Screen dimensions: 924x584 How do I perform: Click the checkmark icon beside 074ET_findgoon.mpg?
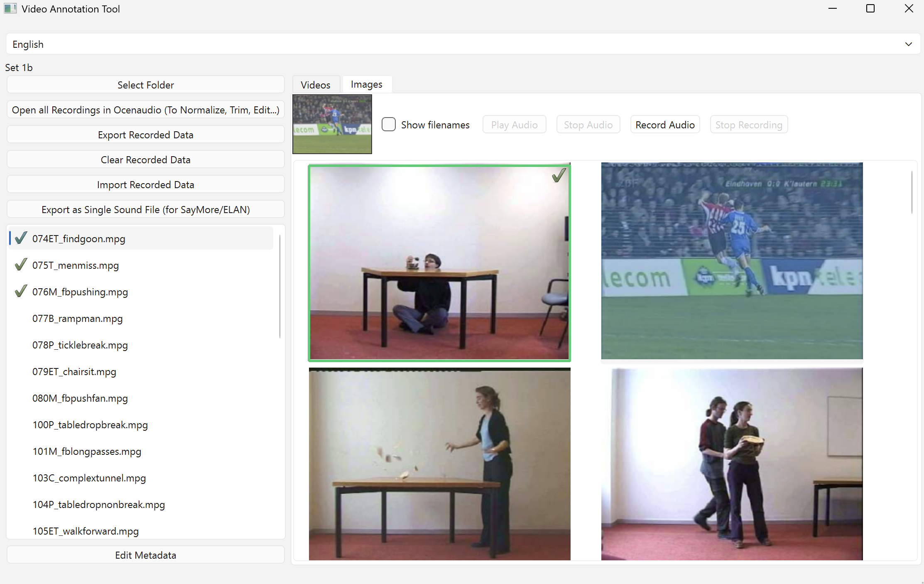click(20, 238)
